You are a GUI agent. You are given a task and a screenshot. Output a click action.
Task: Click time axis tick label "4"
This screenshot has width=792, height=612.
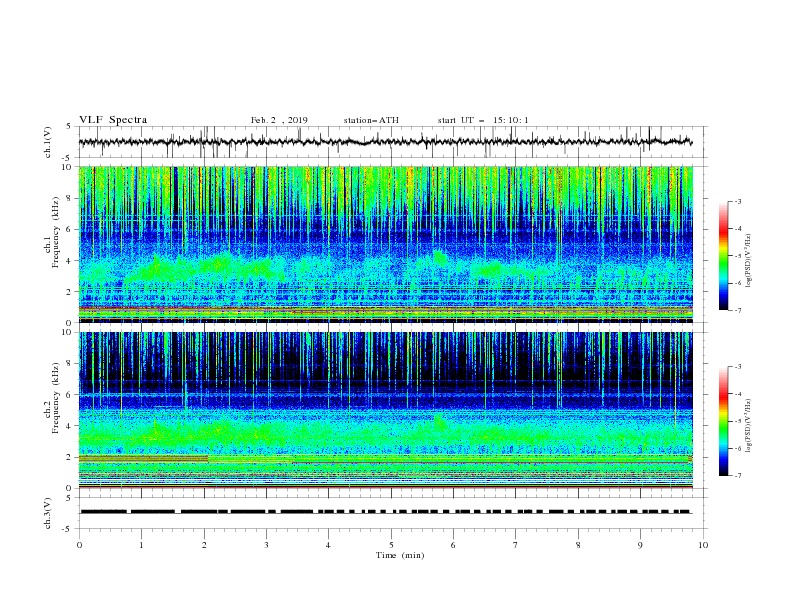tap(329, 545)
